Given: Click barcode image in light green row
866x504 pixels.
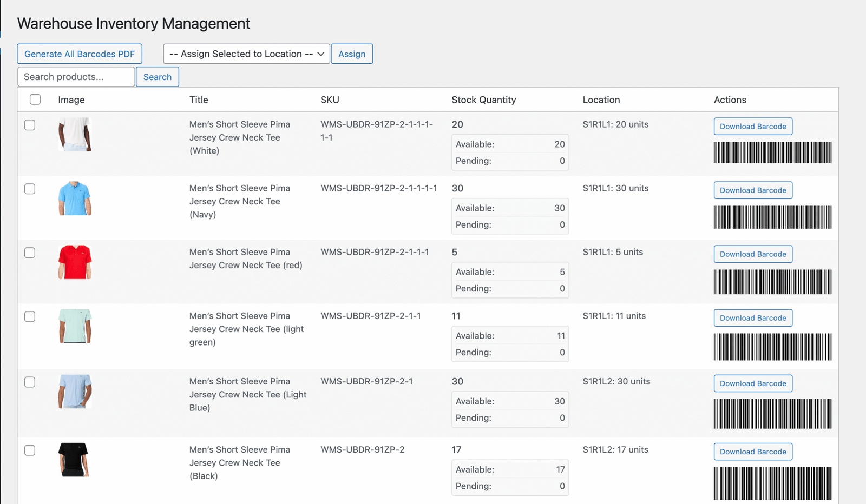Looking at the screenshot, I should tap(772, 347).
